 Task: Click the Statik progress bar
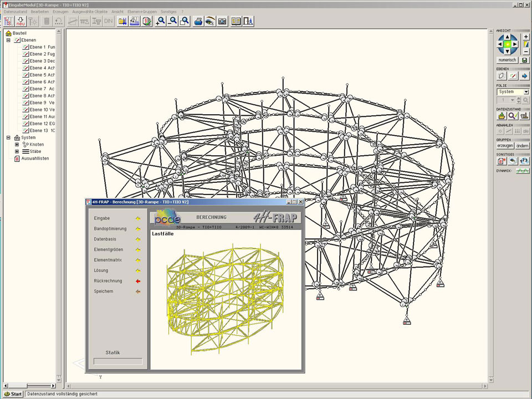[118, 361]
